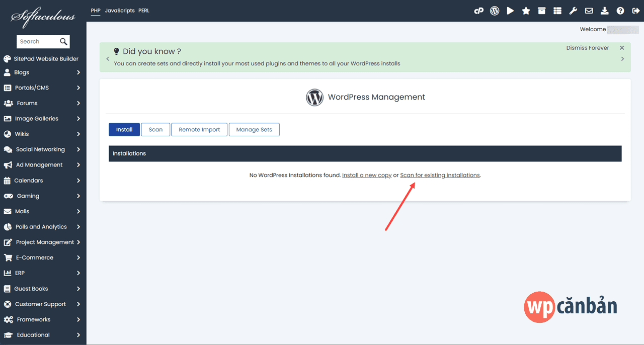
Task: Click the Softaculous logo
Action: pos(43,17)
